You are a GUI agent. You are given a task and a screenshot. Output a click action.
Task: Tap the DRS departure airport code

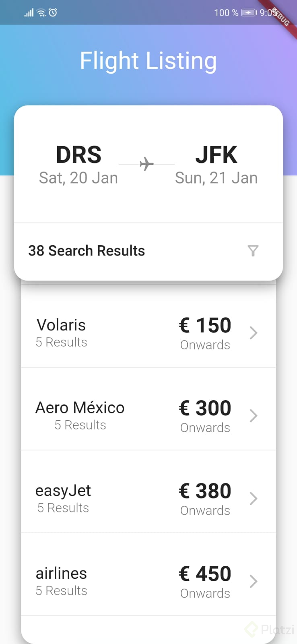[x=78, y=155]
